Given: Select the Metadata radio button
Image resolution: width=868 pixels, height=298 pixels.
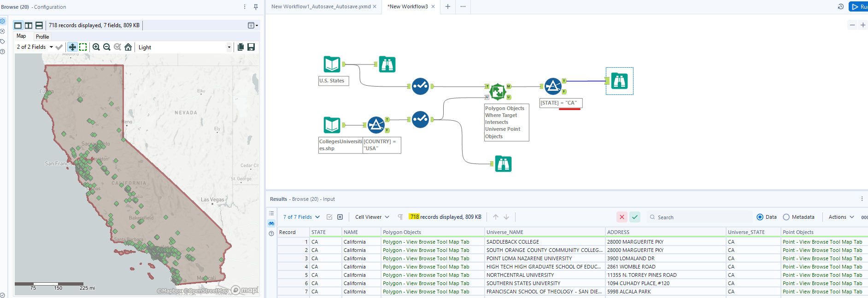Looking at the screenshot, I should click(x=786, y=217).
